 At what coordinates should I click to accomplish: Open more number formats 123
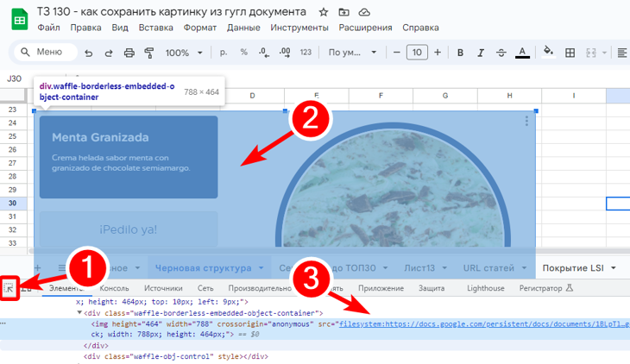[x=306, y=53]
